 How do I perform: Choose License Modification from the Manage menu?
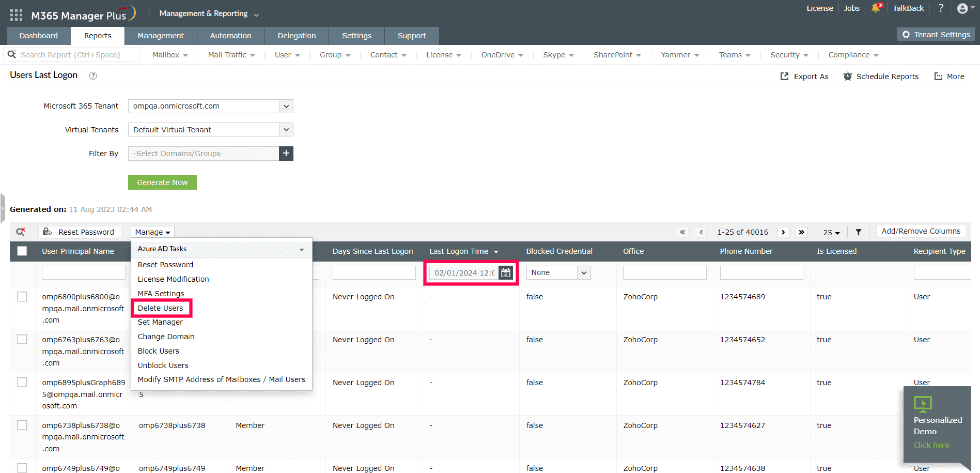pyautogui.click(x=174, y=279)
